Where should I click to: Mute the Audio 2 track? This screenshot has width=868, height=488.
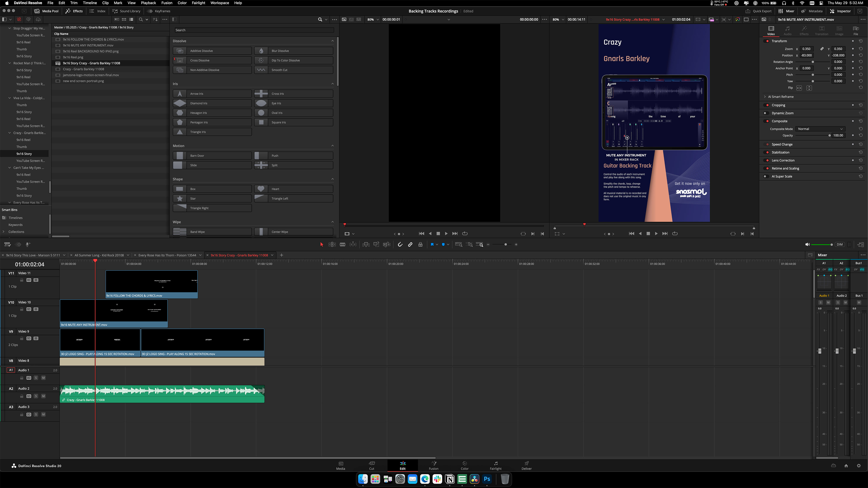(x=43, y=396)
